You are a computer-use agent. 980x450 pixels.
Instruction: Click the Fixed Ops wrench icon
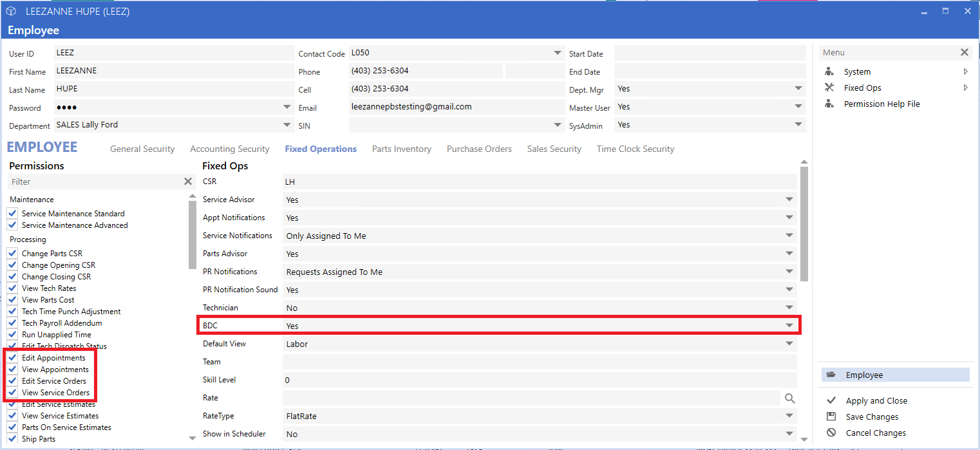tap(829, 88)
